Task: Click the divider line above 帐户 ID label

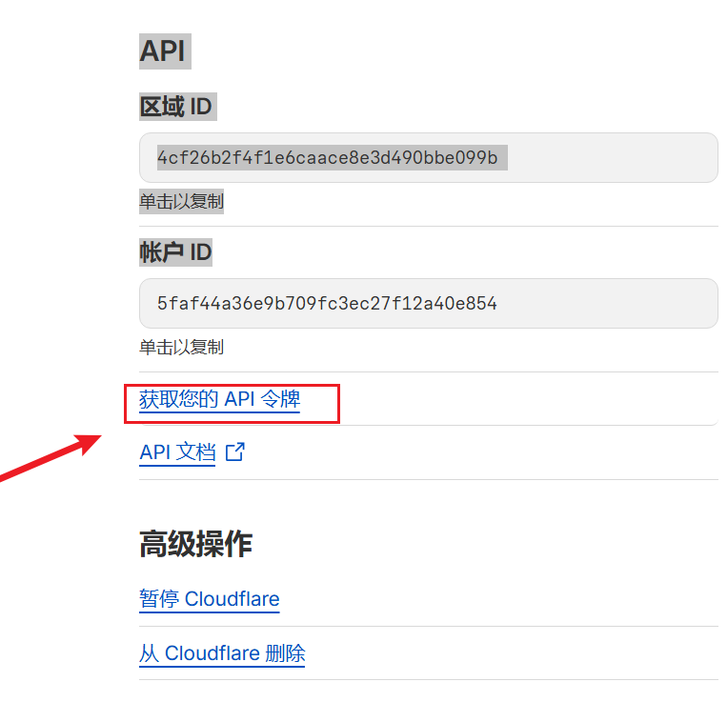Action: [428, 226]
